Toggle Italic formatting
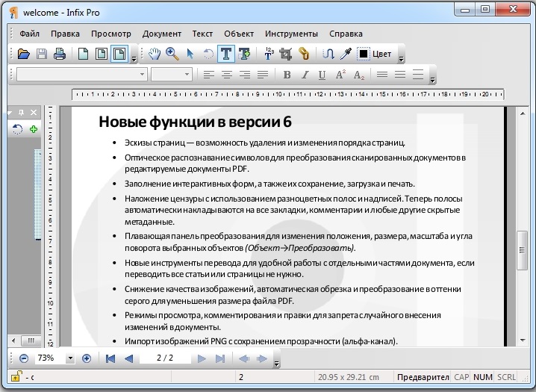Viewport: 536px width, 392px height. tap(305, 75)
